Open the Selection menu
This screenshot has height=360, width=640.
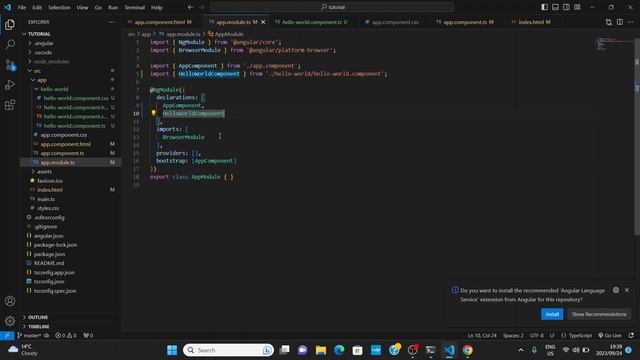(59, 7)
